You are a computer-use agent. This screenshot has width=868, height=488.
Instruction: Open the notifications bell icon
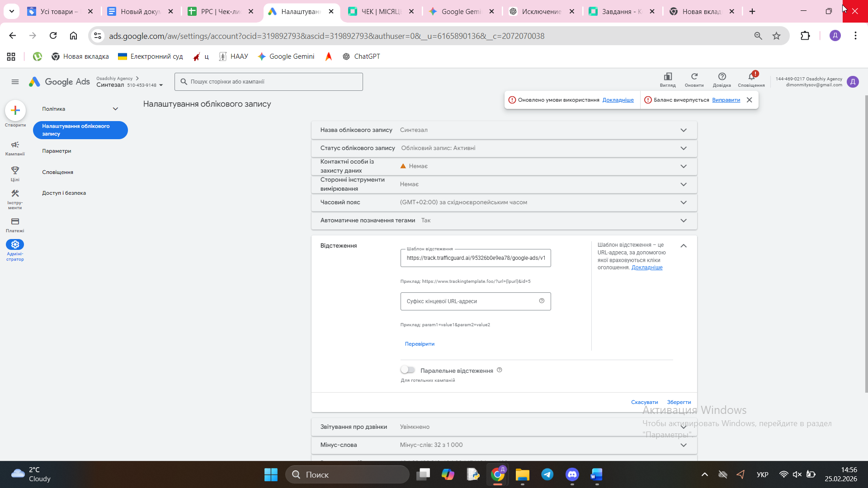point(751,78)
